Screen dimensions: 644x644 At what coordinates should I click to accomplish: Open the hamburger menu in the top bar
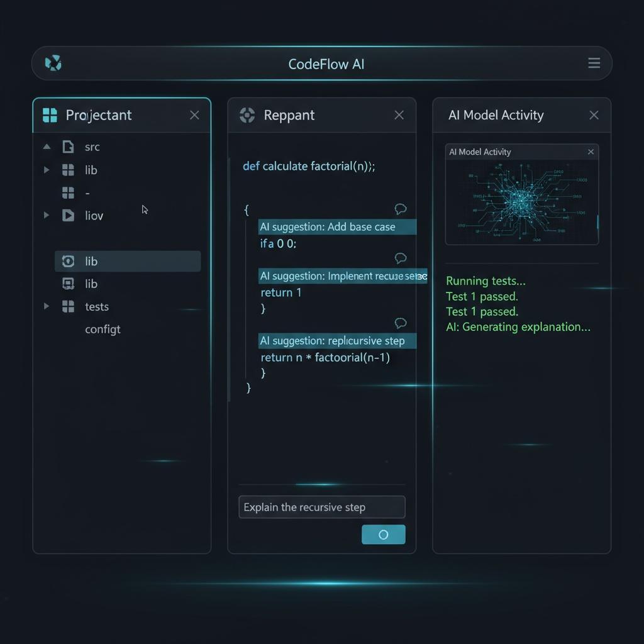594,63
